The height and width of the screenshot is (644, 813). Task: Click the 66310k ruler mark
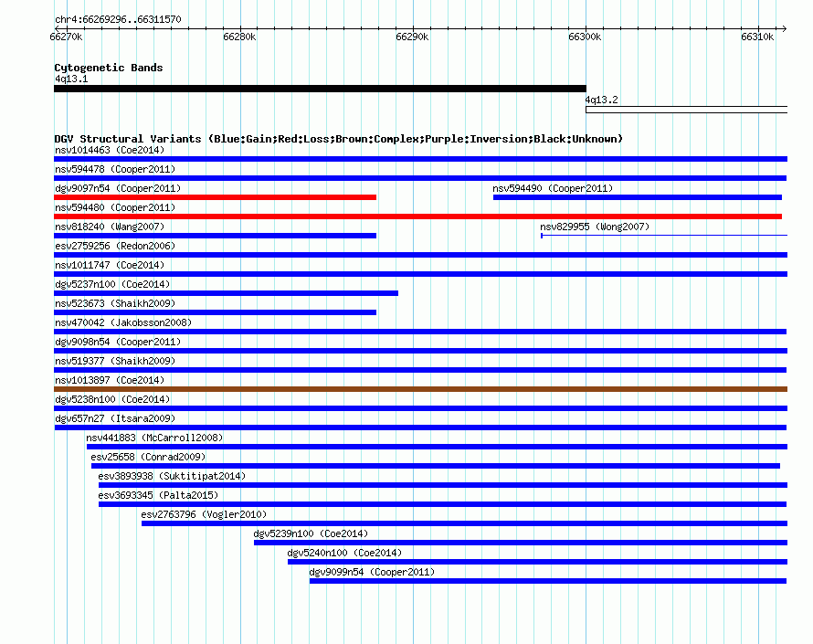coord(757,37)
